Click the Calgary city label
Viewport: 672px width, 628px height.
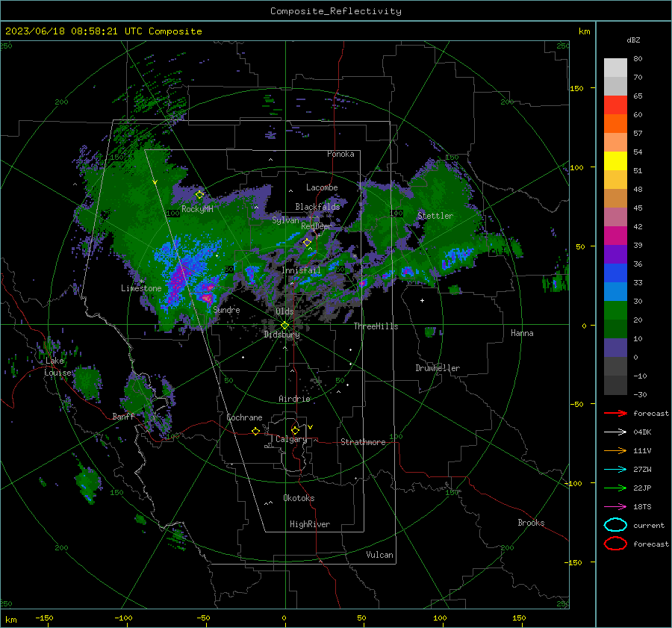[x=291, y=439]
